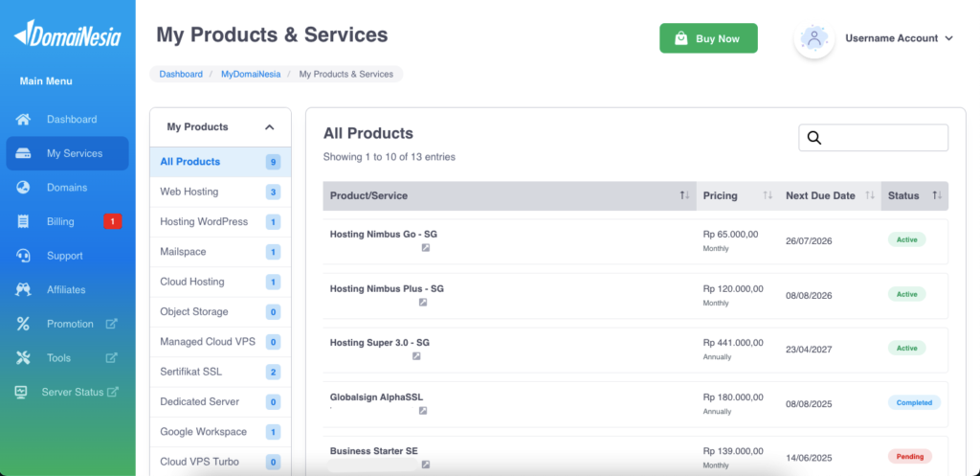980x476 pixels.
Task: Select Support in the main menu
Action: tap(68, 256)
